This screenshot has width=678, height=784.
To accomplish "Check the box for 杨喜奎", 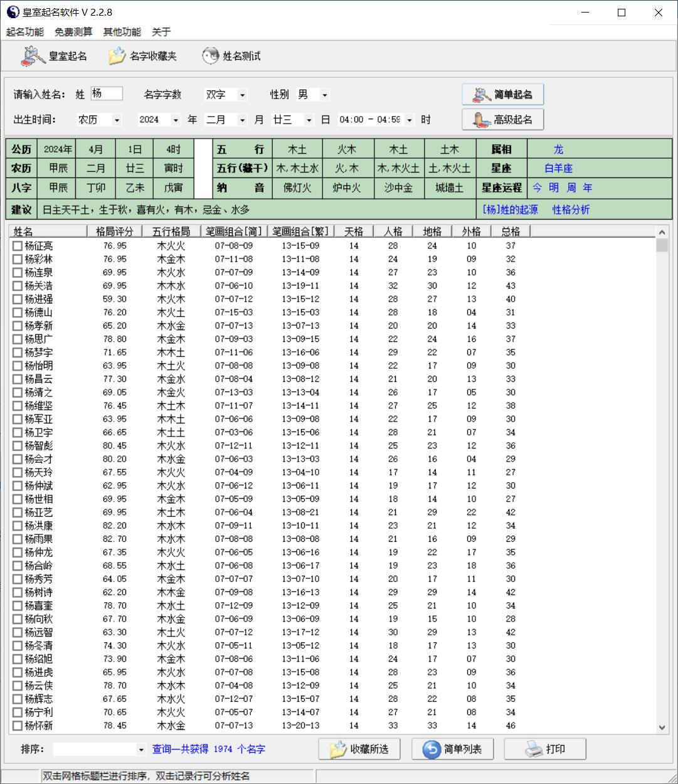I will pos(18,606).
